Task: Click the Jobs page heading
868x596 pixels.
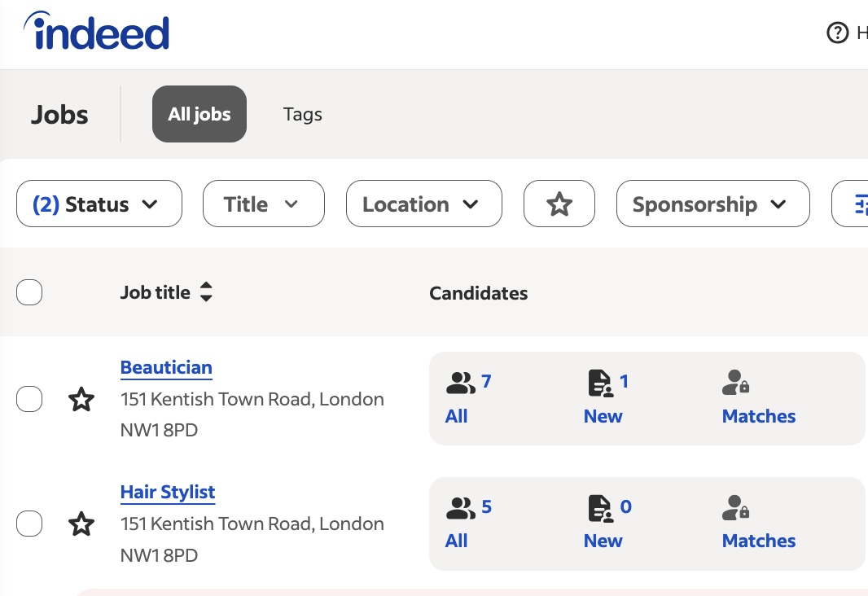Action: pos(59,115)
